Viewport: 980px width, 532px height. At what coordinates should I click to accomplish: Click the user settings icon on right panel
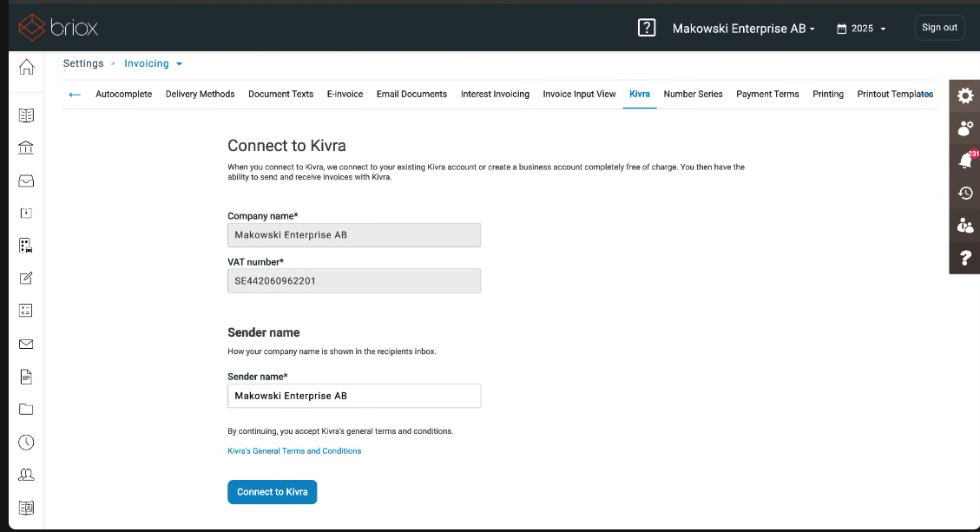pos(965,128)
